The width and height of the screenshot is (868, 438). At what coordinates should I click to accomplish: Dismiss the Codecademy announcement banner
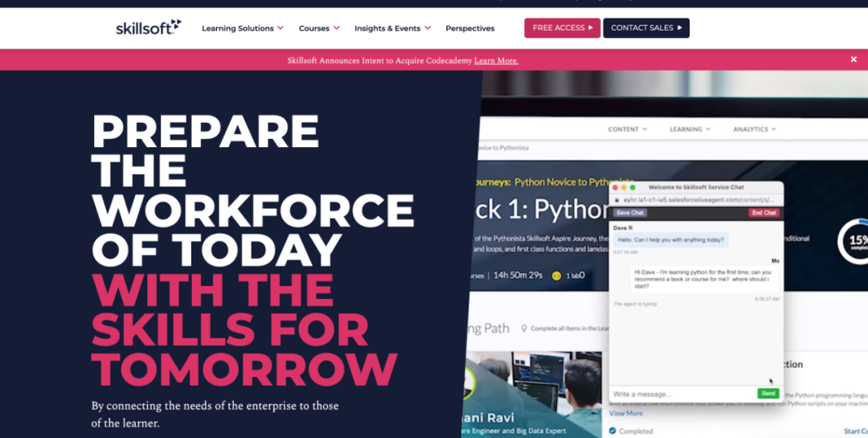854,59
